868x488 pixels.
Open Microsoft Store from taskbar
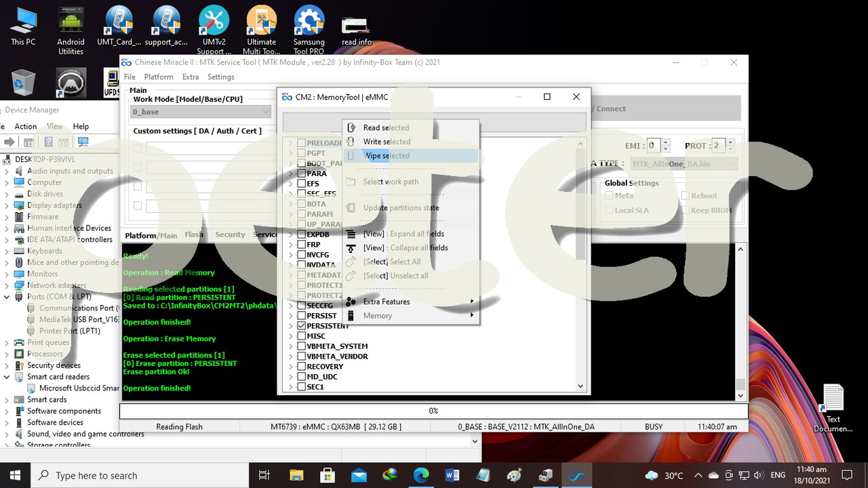click(328, 475)
